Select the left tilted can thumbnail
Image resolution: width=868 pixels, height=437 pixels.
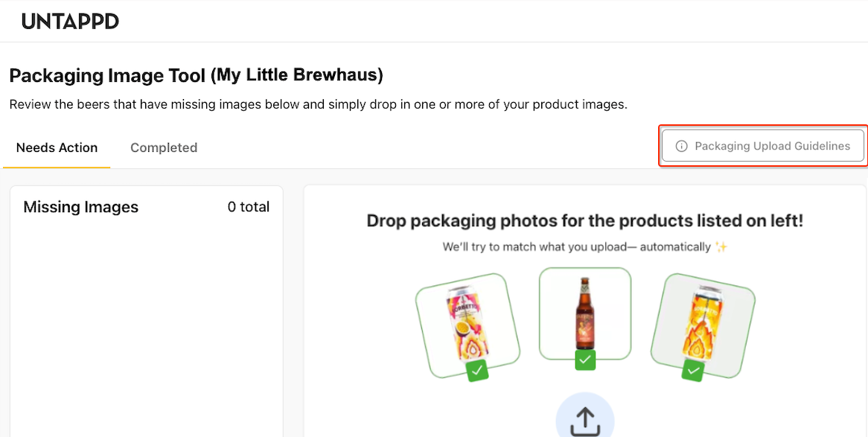[466, 324]
